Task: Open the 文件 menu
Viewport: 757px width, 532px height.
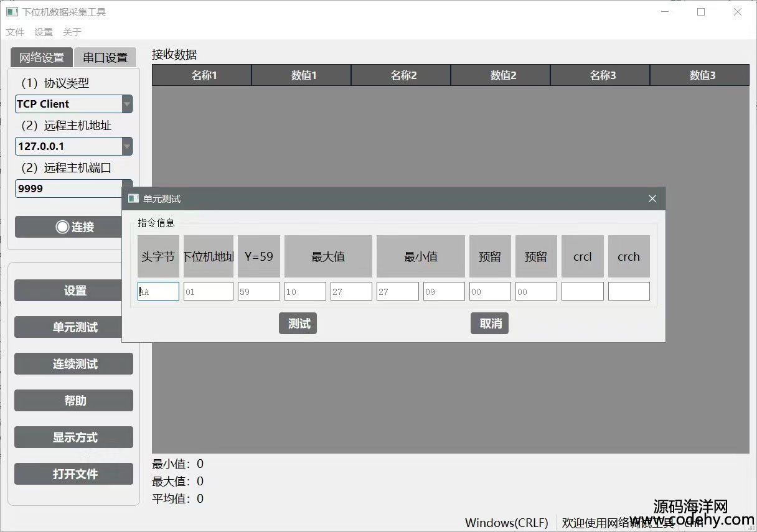Action: pos(15,32)
